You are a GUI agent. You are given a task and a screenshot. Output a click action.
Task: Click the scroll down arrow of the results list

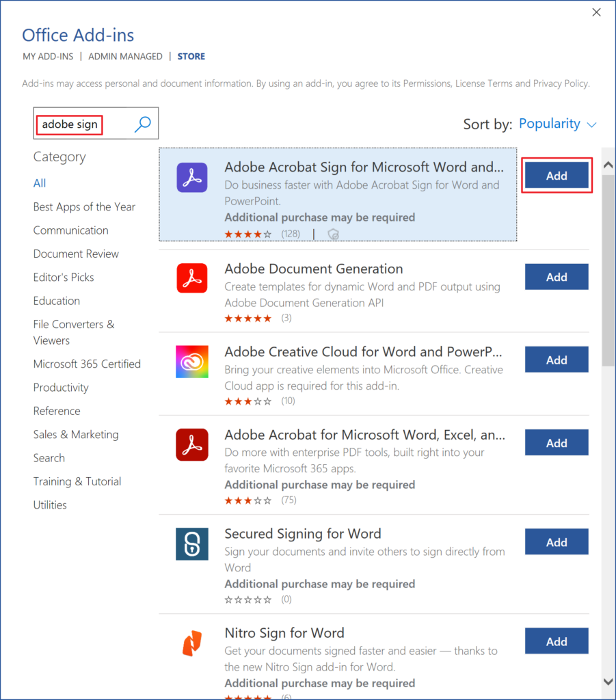(x=608, y=682)
